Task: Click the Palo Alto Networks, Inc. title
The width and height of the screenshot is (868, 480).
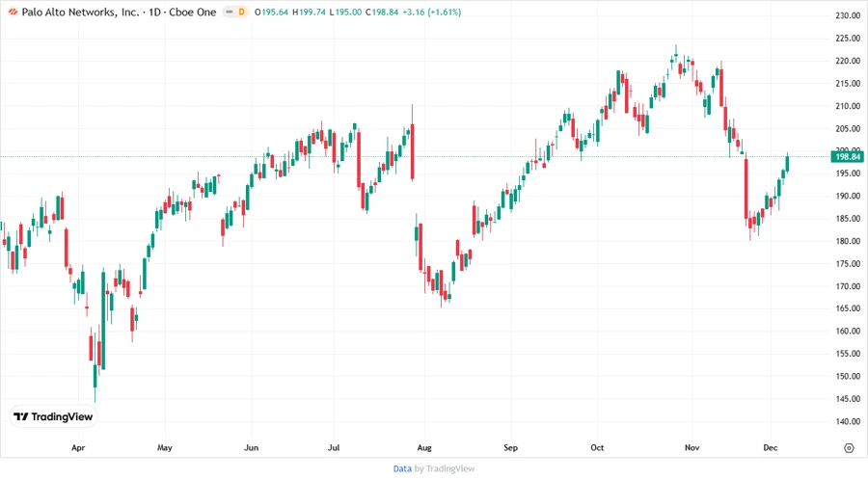Action: tap(80, 13)
